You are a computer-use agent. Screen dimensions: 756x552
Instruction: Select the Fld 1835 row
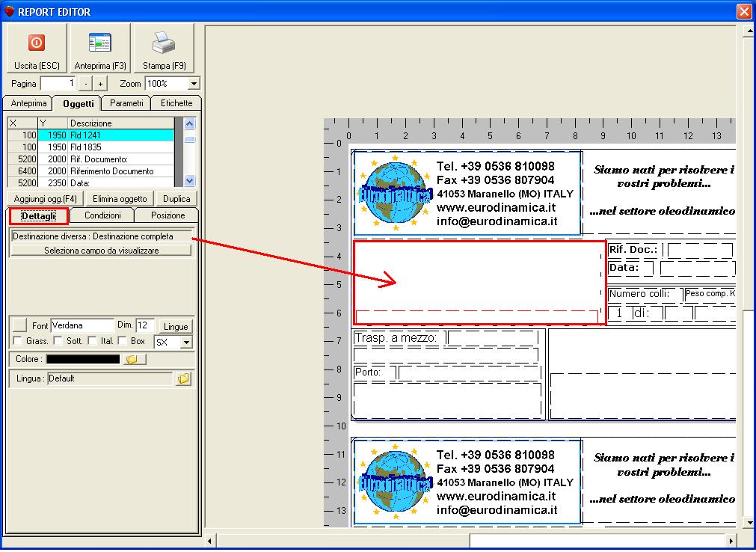click(91, 147)
